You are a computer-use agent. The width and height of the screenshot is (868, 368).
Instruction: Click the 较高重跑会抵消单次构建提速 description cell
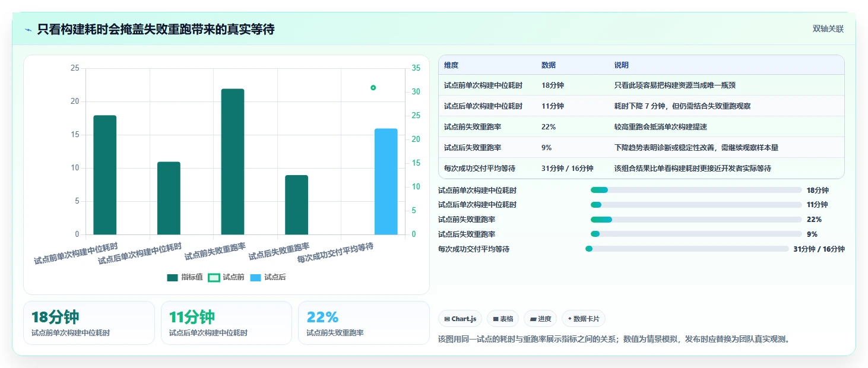(661, 127)
